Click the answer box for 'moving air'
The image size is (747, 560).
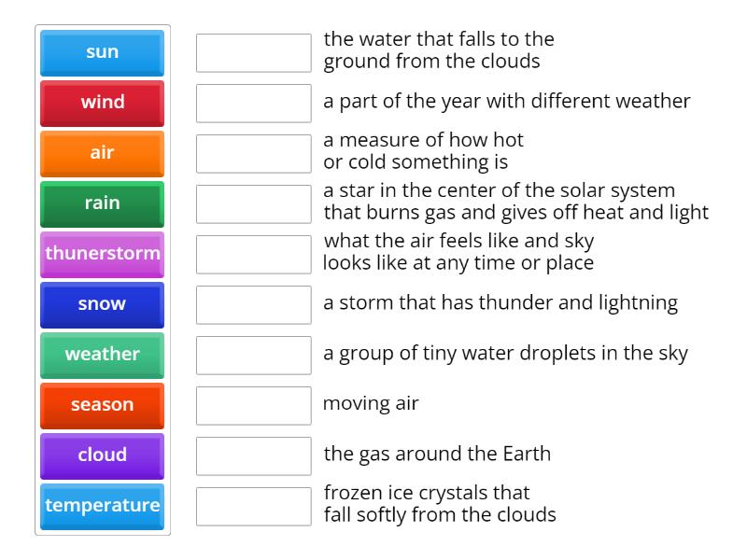point(253,405)
